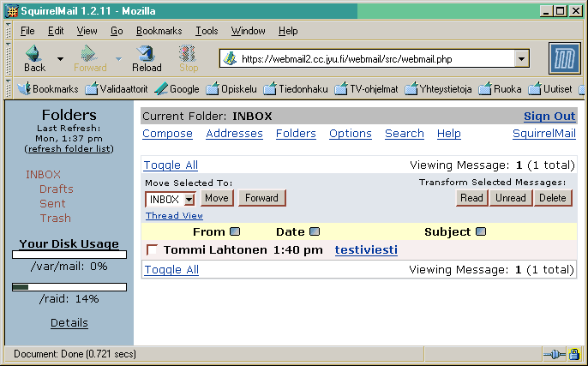Open the Back button history dropdown arrow

pos(60,59)
